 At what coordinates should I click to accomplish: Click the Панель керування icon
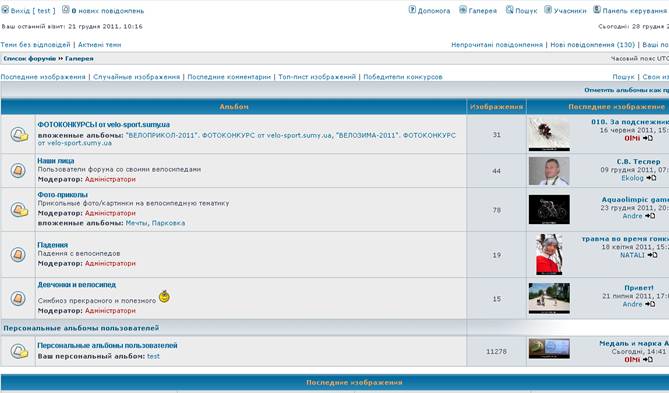[596, 9]
